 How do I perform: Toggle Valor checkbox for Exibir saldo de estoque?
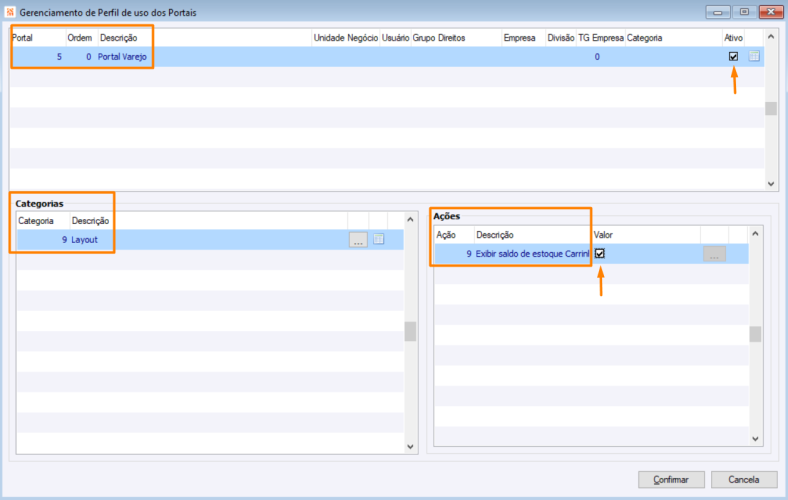(600, 253)
